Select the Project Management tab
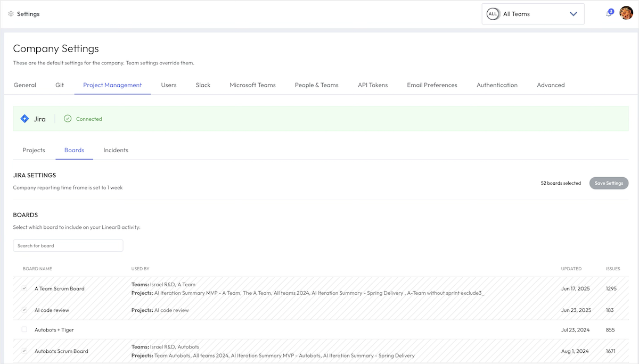Viewport: 639px width, 364px height. pos(112,85)
